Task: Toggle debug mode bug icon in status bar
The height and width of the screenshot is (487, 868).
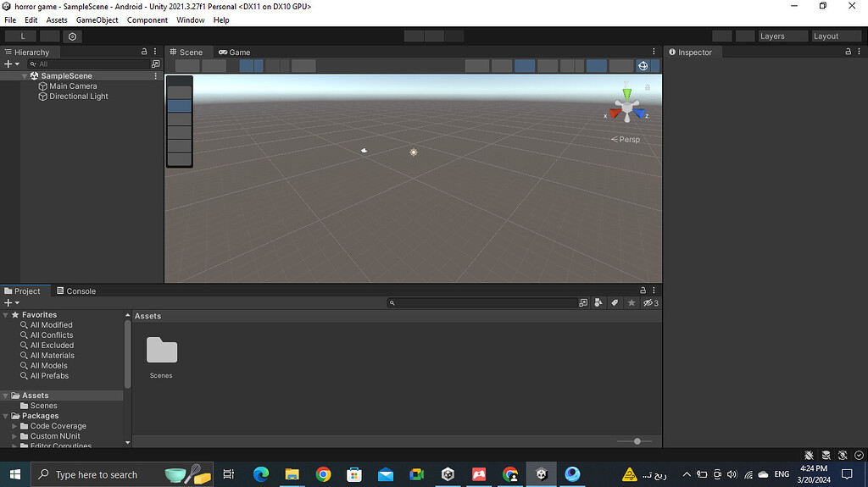Action: pyautogui.click(x=809, y=455)
